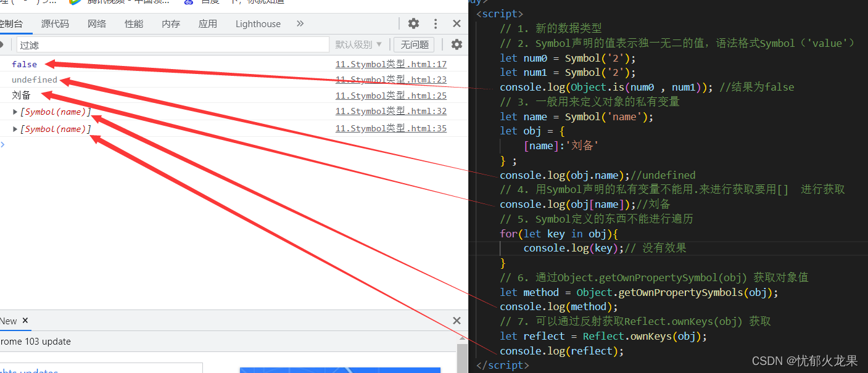Click code line console.log(method)
The height and width of the screenshot is (373, 868).
coord(559,306)
